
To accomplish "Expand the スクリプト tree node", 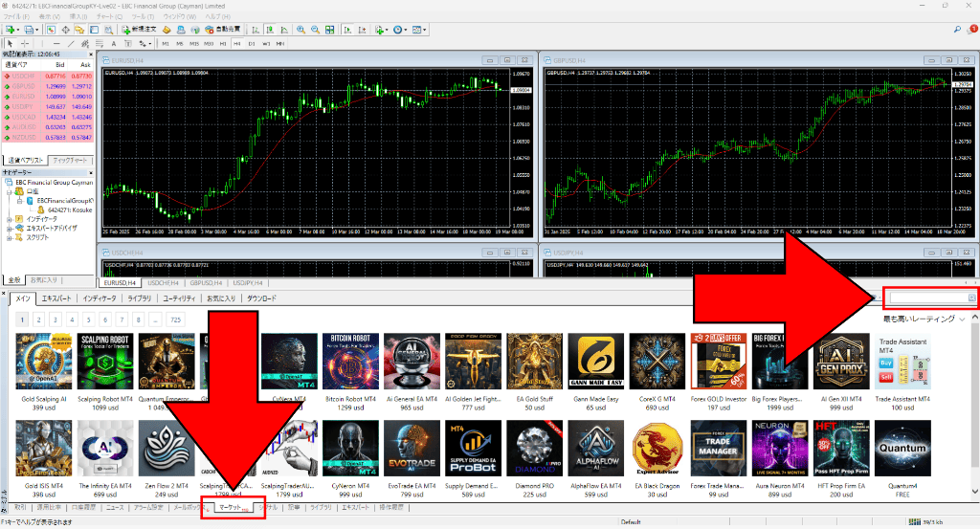I will click(x=10, y=237).
